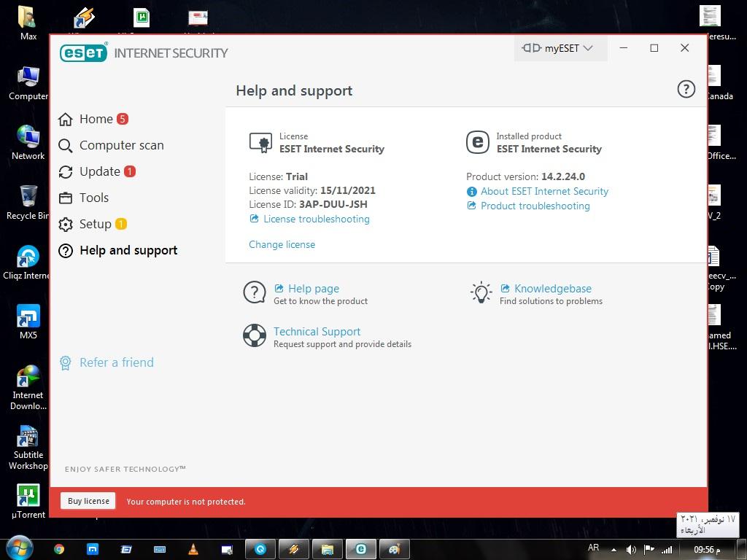Click the Help page speech bubble icon
The height and width of the screenshot is (560, 747).
[x=255, y=292]
